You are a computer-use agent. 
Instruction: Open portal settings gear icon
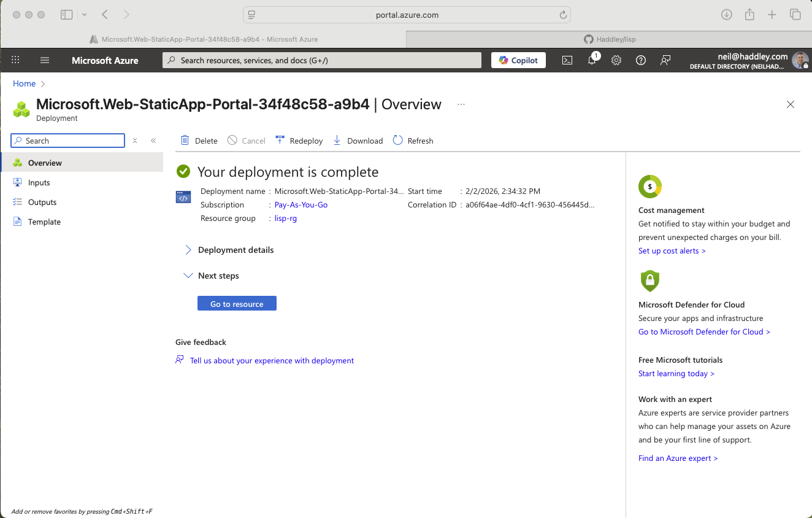pyautogui.click(x=616, y=60)
